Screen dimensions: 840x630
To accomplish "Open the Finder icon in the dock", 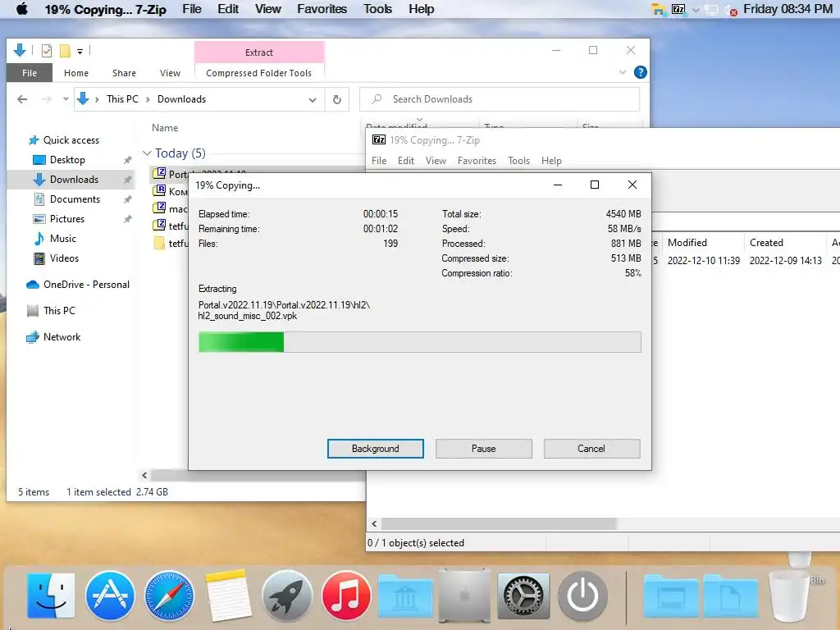I will point(51,596).
